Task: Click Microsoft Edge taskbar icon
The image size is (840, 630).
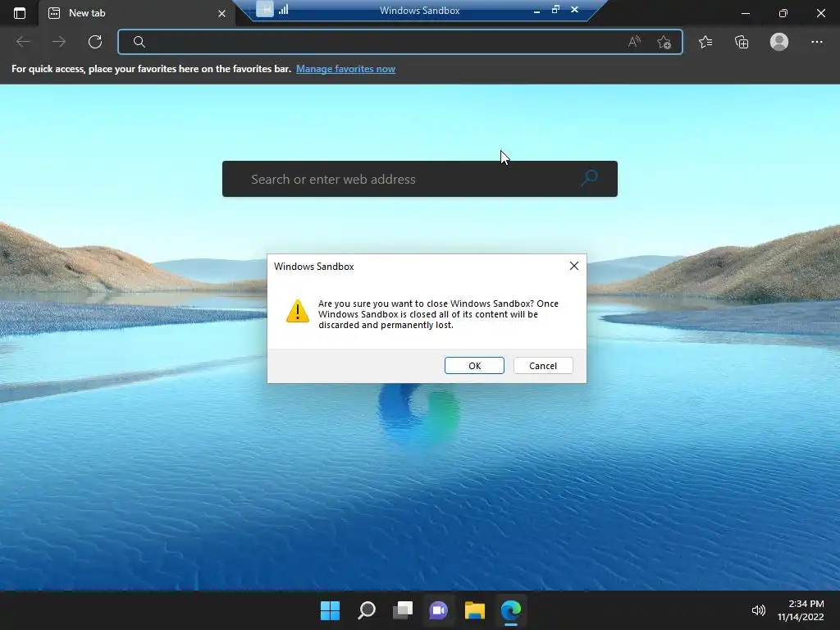Action: click(511, 610)
